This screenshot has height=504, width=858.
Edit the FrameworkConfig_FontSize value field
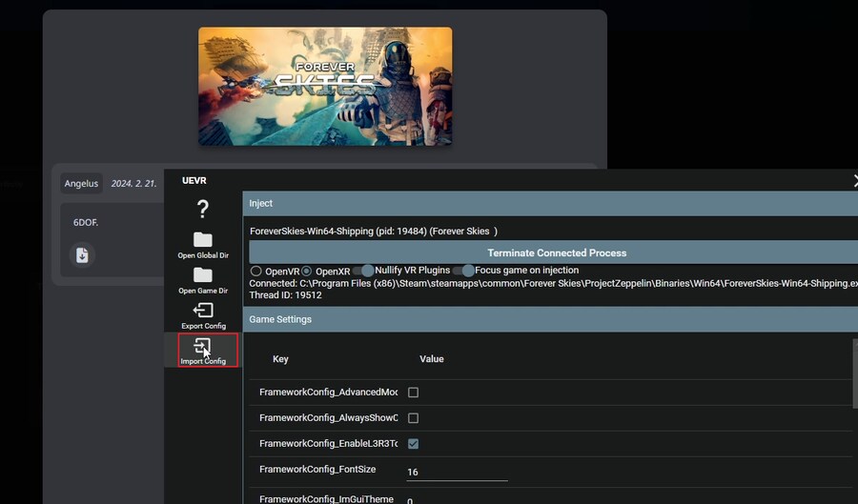[457, 472]
